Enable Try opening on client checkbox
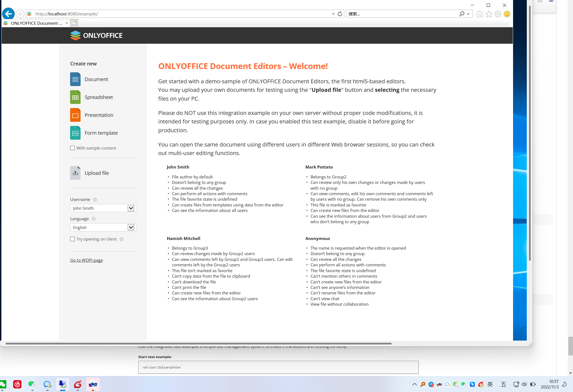This screenshot has width=573, height=392. tap(73, 239)
